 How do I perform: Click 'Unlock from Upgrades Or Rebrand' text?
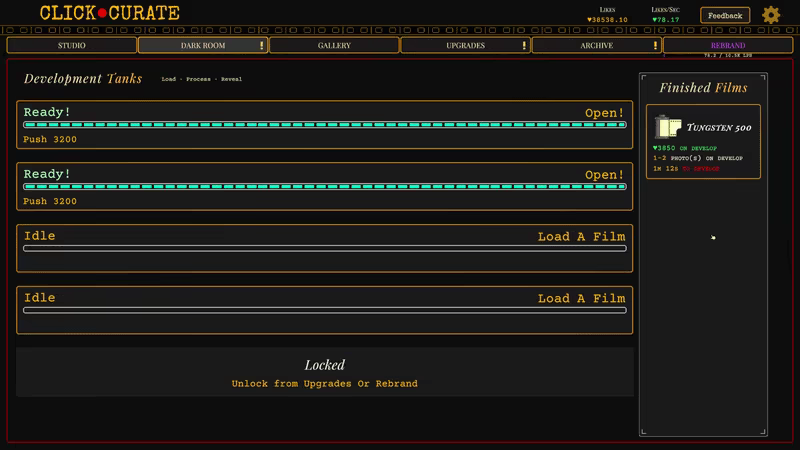324,384
